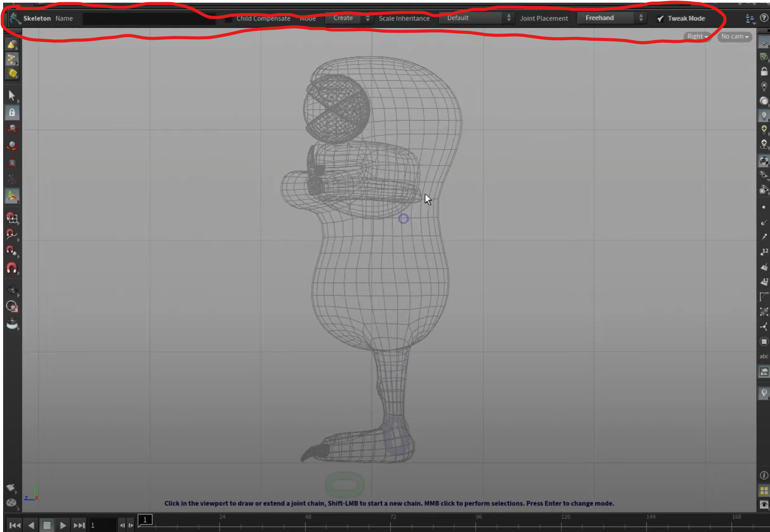The width and height of the screenshot is (770, 532).
Task: Open the viewport info icon at lower right
Action: tap(764, 475)
